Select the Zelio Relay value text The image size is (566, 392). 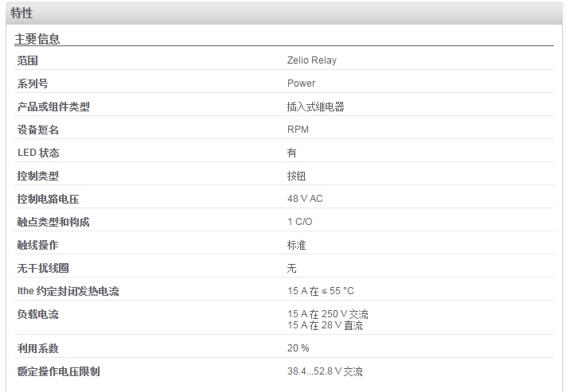[312, 60]
